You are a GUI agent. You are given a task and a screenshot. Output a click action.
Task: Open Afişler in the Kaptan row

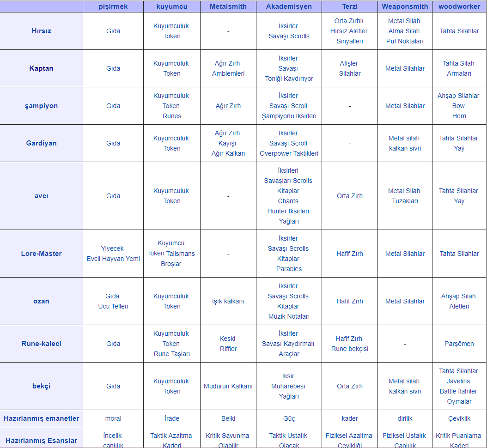coord(349,63)
